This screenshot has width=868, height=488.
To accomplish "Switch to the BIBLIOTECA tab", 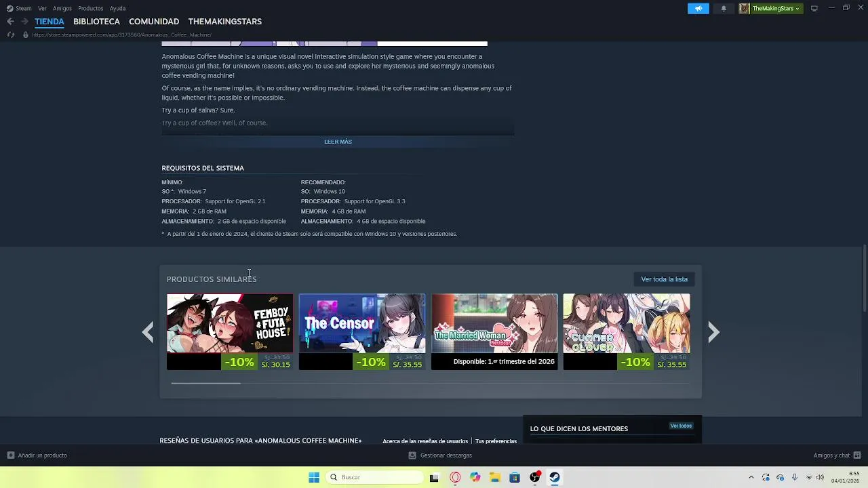I will pos(96,22).
